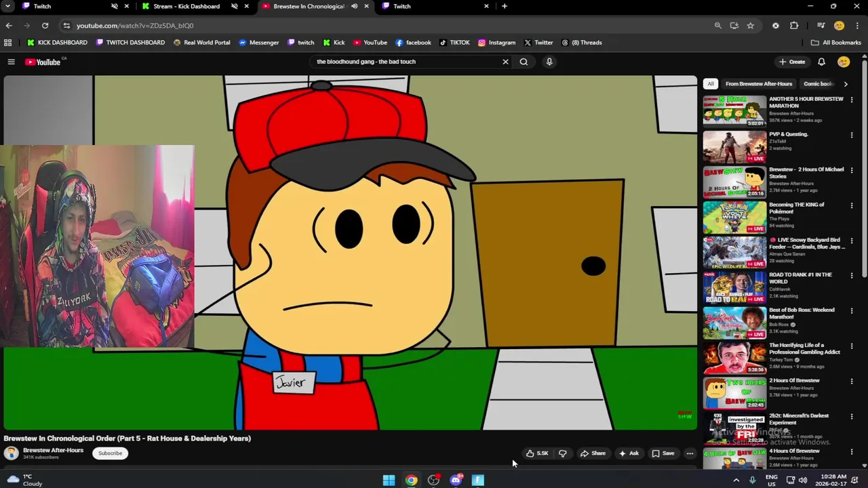Go back to the previous page
This screenshot has height=488, width=868.
(x=9, y=26)
